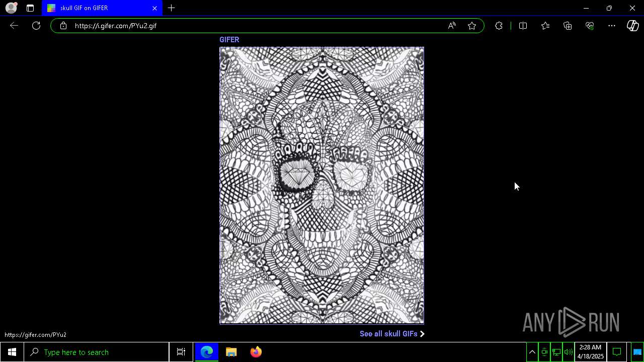Toggle split screen view

tap(523, 26)
